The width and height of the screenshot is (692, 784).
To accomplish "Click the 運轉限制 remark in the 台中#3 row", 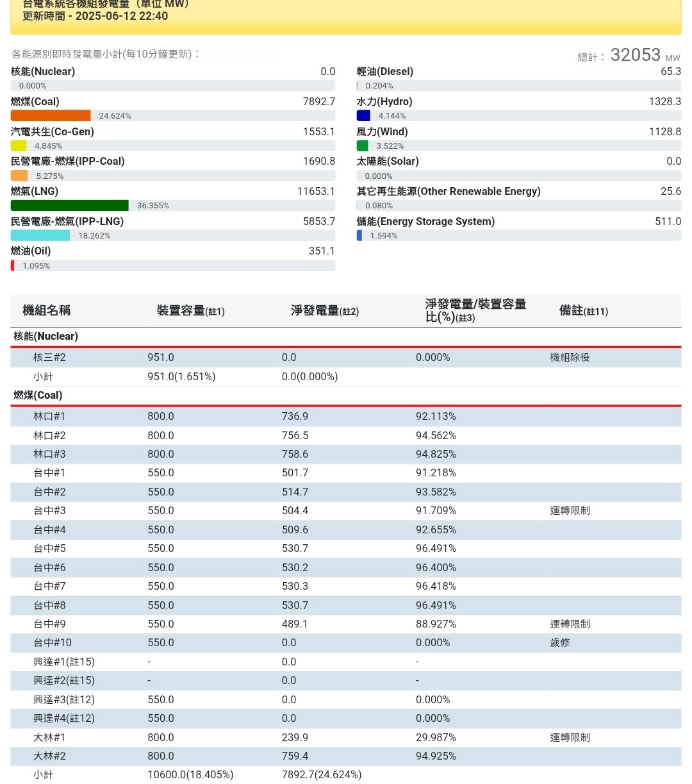I will (570, 511).
